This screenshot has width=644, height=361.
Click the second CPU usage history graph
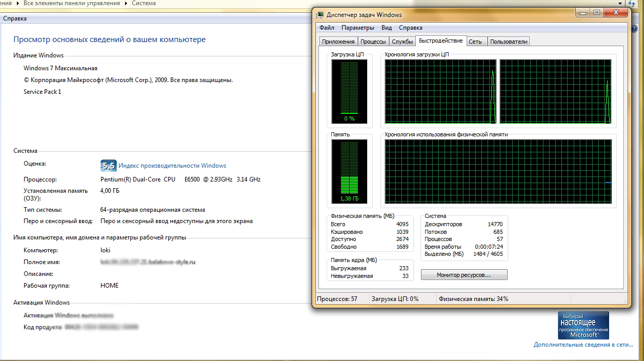click(x=555, y=91)
